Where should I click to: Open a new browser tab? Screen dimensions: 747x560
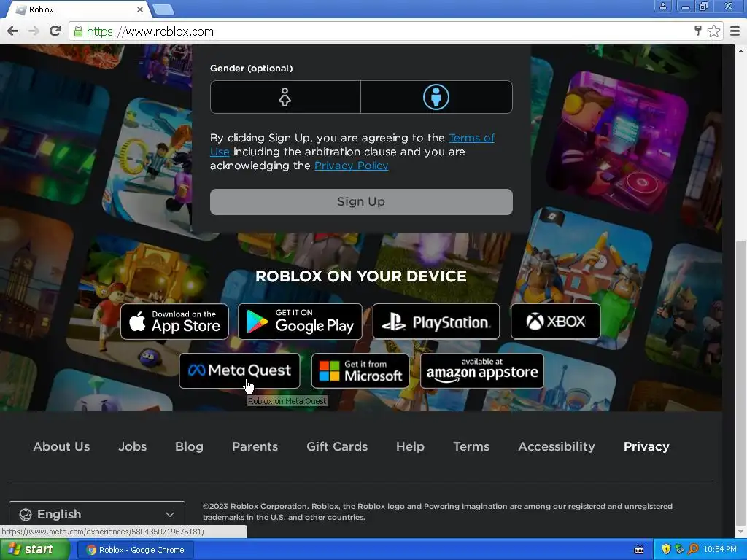pos(163,9)
